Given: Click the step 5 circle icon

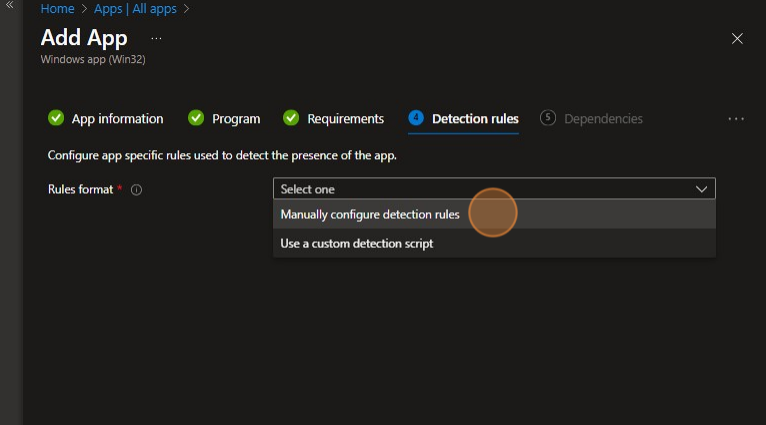Looking at the screenshot, I should pyautogui.click(x=548, y=118).
